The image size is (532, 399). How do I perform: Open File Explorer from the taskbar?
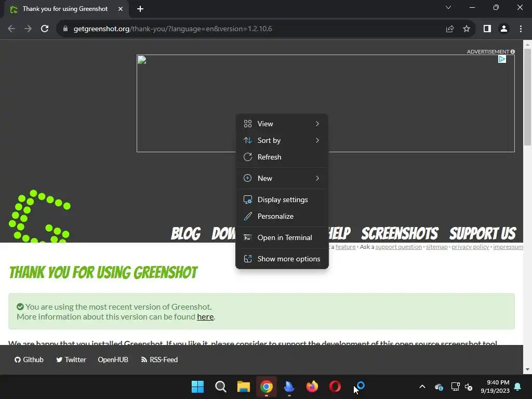point(244,387)
